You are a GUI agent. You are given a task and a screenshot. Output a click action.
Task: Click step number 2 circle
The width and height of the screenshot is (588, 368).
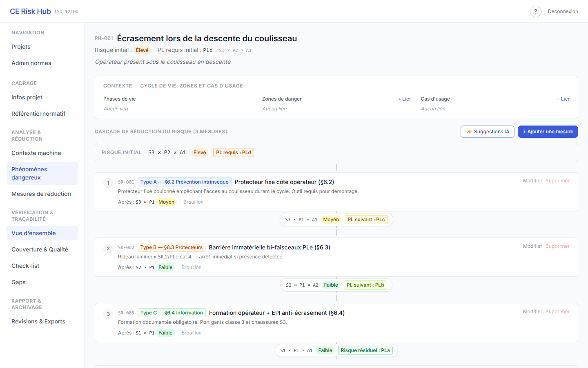click(x=108, y=249)
